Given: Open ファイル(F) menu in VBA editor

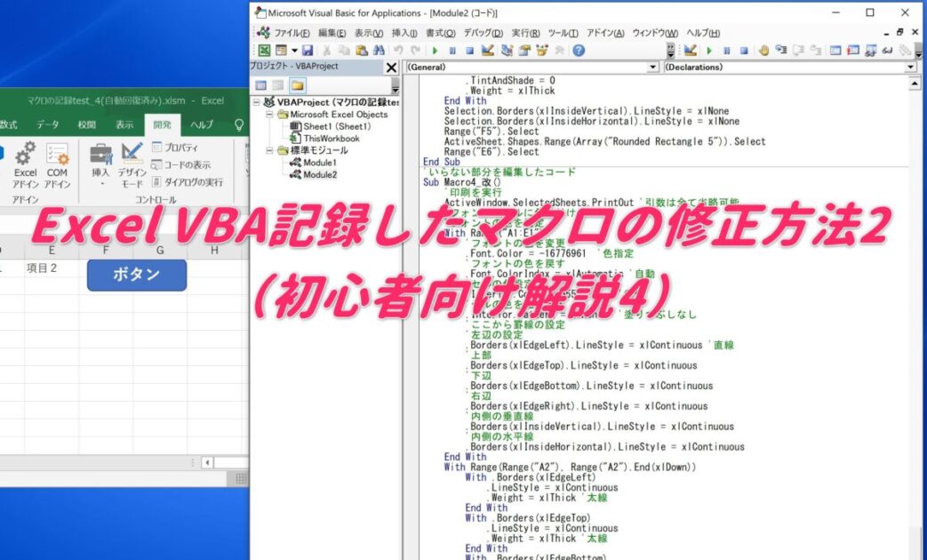Looking at the screenshot, I should 292,33.
